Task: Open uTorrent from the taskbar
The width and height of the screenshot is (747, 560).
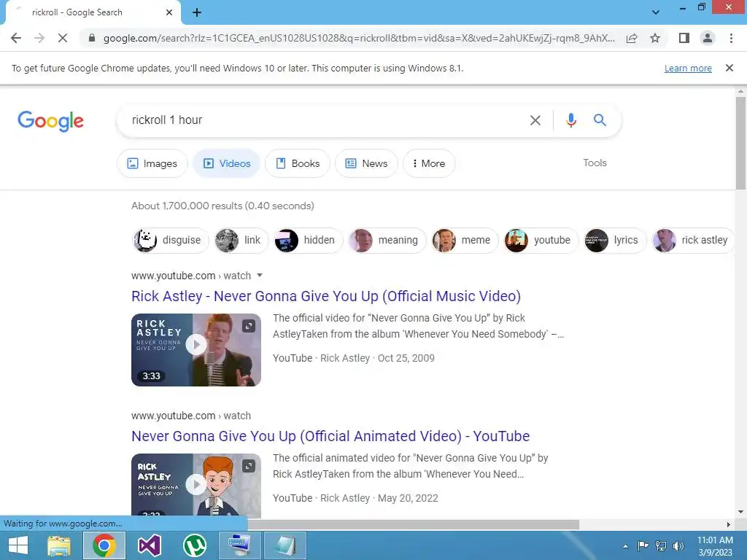Action: click(x=195, y=545)
